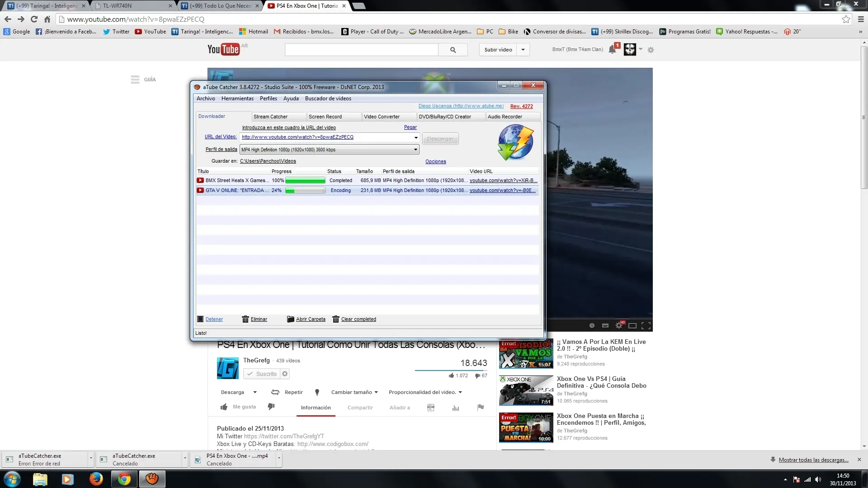Bookmark page with the star icon

(x=846, y=19)
